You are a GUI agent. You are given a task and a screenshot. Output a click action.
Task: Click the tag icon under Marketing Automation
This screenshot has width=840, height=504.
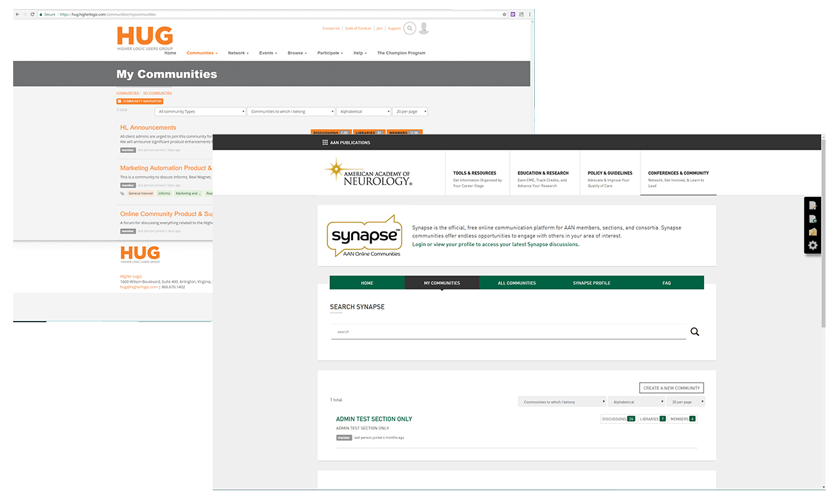click(122, 194)
